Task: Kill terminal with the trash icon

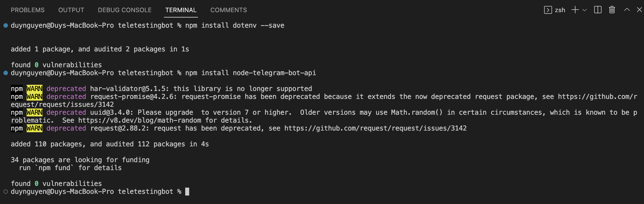Action: click(x=612, y=10)
